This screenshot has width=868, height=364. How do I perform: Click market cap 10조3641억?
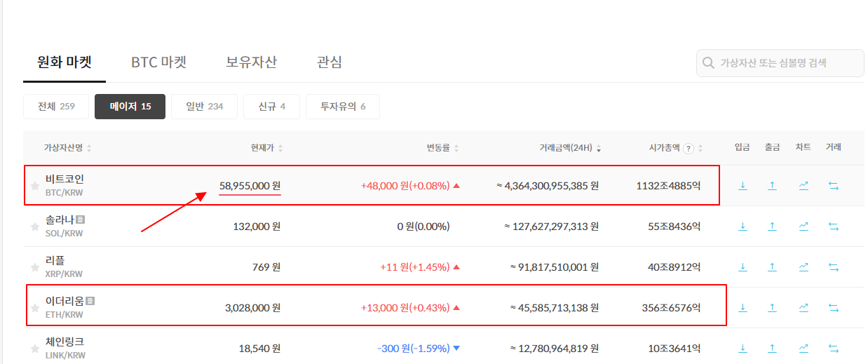(x=674, y=348)
